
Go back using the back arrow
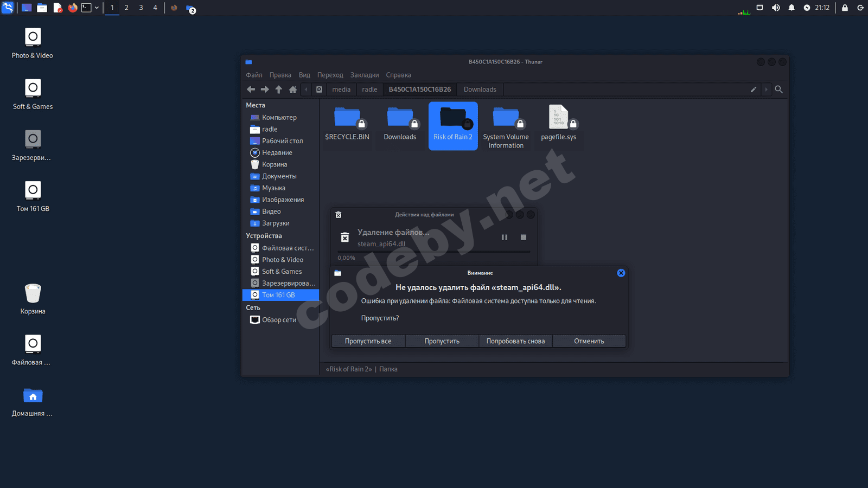(251, 89)
